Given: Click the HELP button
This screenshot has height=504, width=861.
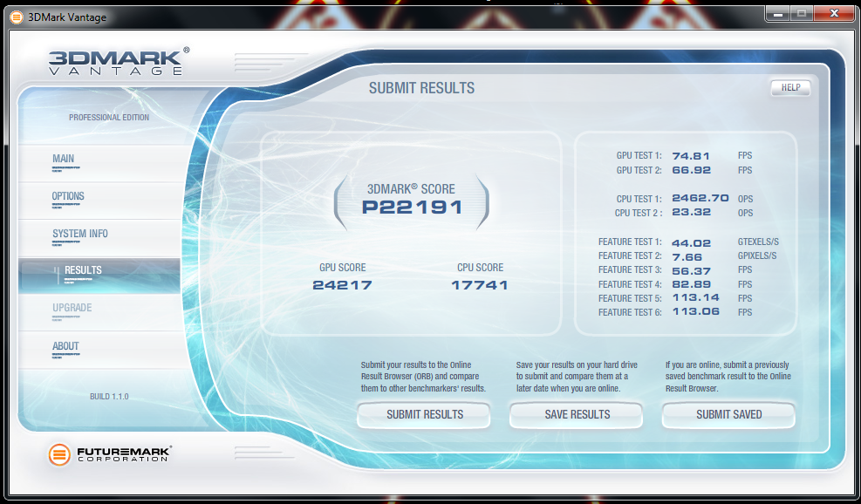Looking at the screenshot, I should click(x=790, y=88).
